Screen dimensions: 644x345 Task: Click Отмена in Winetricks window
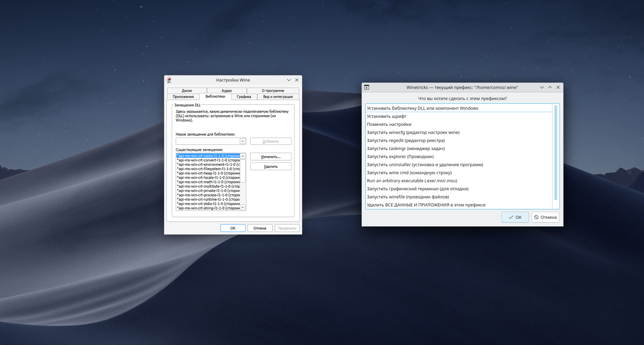click(545, 217)
